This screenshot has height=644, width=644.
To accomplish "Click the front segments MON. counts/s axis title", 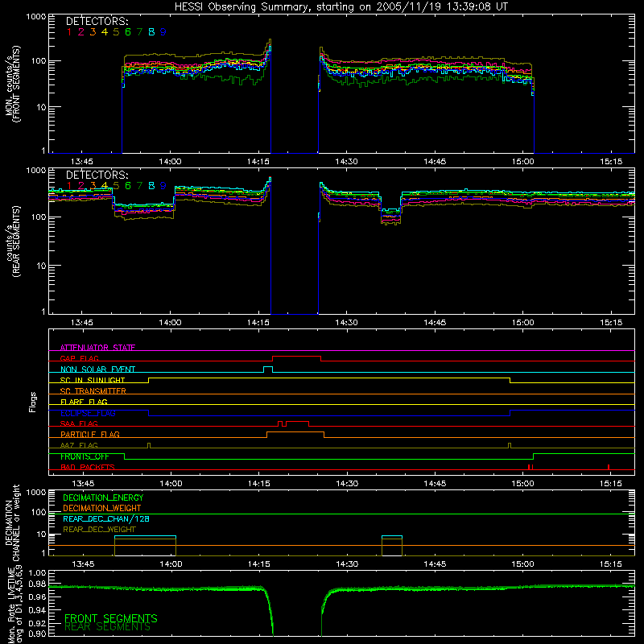I will [12, 84].
